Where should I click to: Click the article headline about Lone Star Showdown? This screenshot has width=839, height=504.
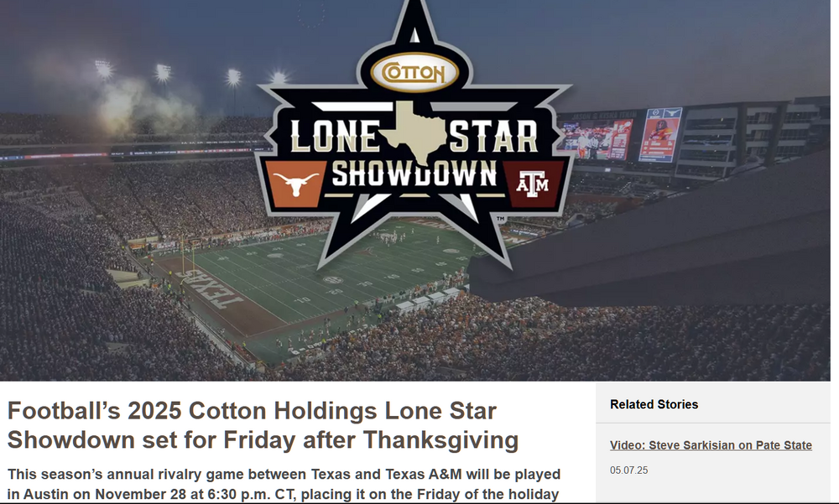coord(263,425)
